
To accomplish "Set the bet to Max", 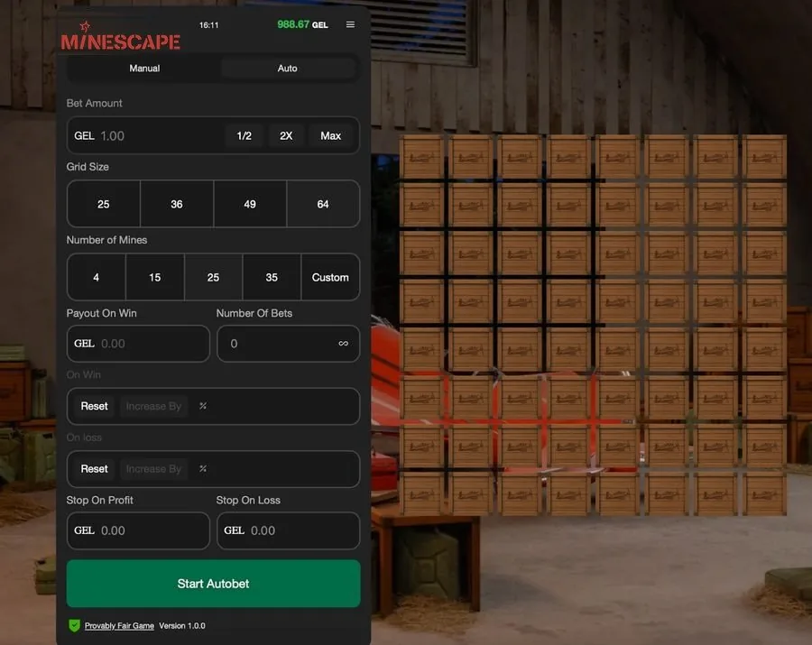I will (x=330, y=135).
